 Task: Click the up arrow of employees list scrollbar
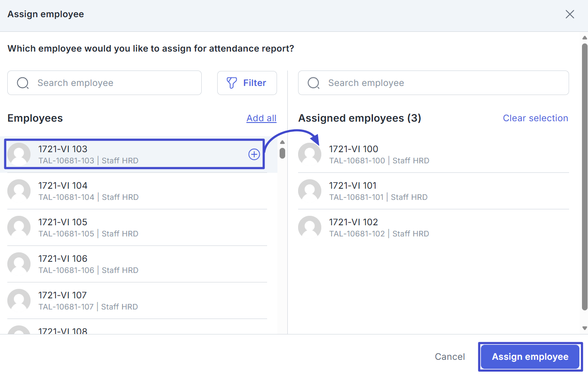282,142
